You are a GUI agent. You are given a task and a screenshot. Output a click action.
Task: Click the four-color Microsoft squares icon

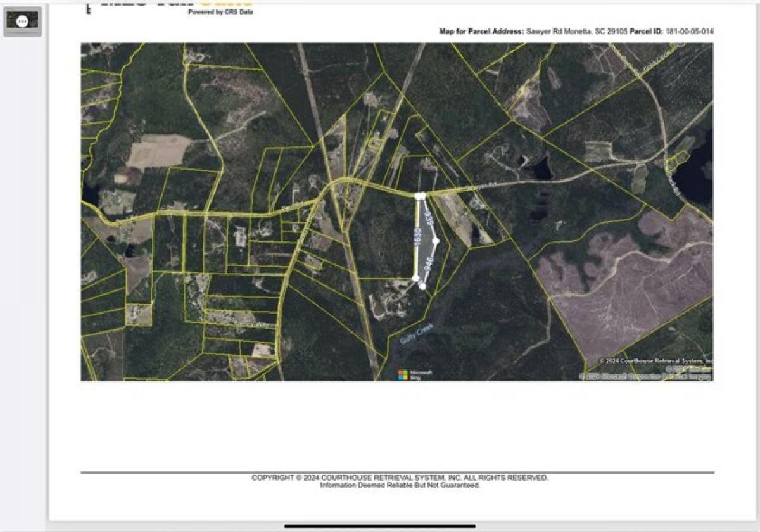[x=402, y=374]
